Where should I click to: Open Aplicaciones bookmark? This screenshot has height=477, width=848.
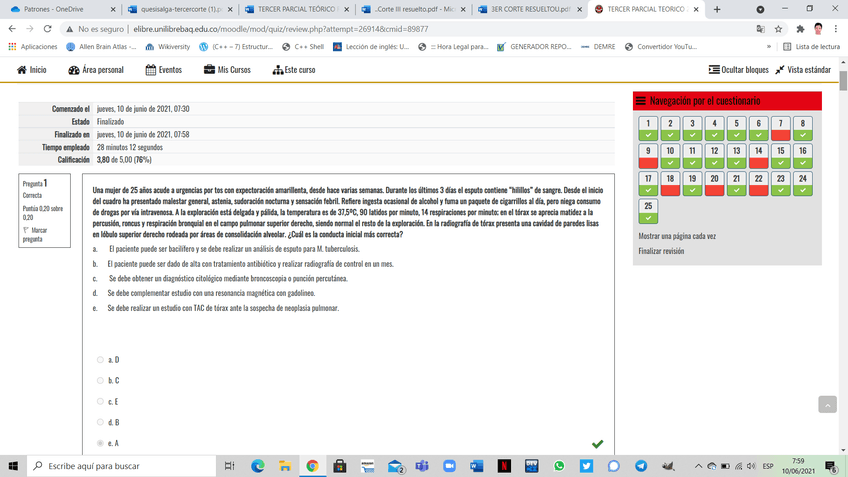(x=33, y=47)
